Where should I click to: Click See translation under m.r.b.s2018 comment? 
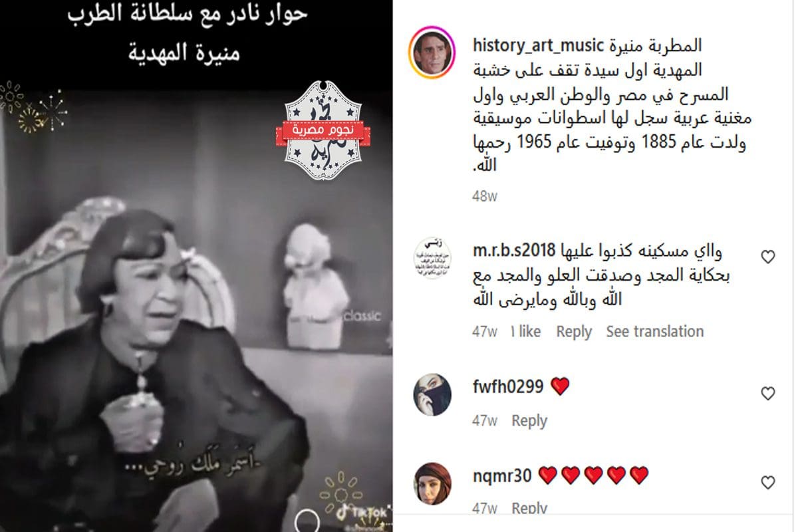pos(654,331)
